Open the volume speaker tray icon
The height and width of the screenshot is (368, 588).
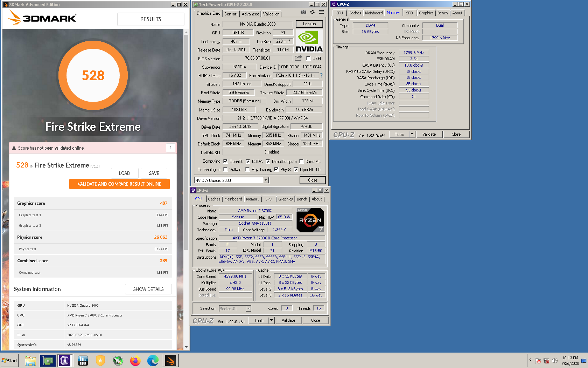[555, 361]
